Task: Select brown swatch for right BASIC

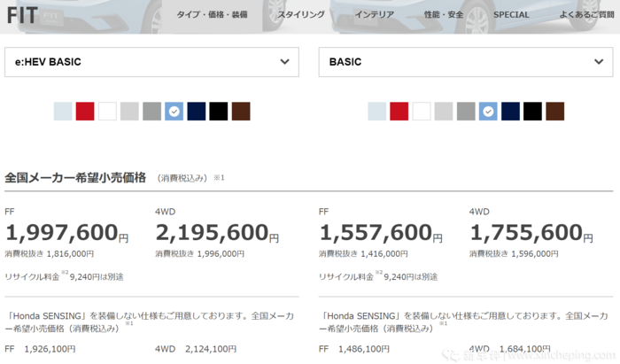Action: point(554,111)
